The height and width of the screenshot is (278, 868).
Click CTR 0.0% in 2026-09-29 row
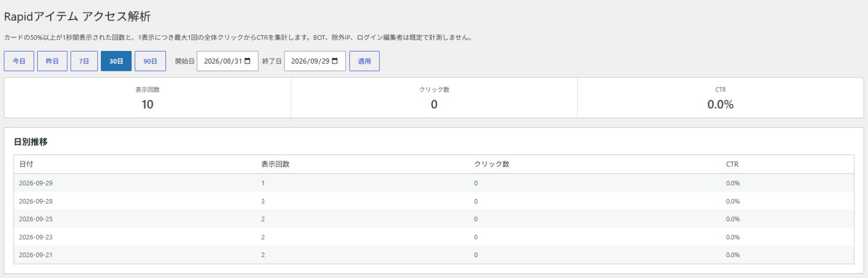(x=733, y=183)
